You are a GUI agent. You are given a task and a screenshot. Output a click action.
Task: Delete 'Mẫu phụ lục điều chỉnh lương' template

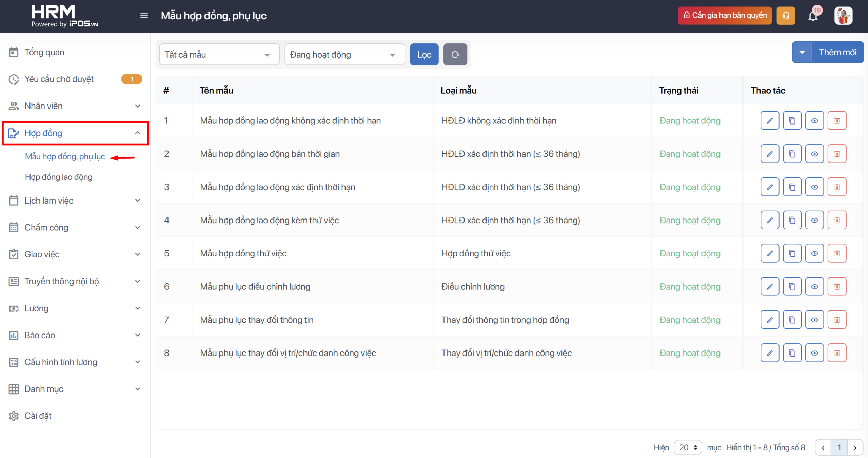tap(837, 286)
